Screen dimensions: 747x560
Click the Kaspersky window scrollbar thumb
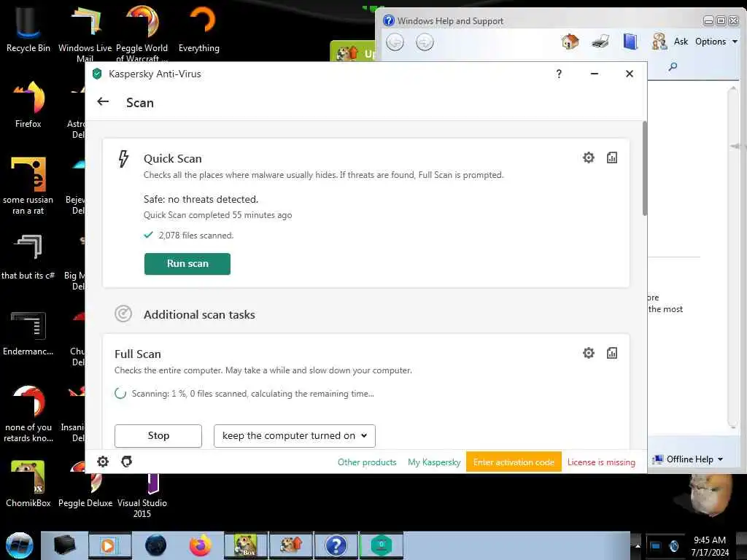[645, 168]
